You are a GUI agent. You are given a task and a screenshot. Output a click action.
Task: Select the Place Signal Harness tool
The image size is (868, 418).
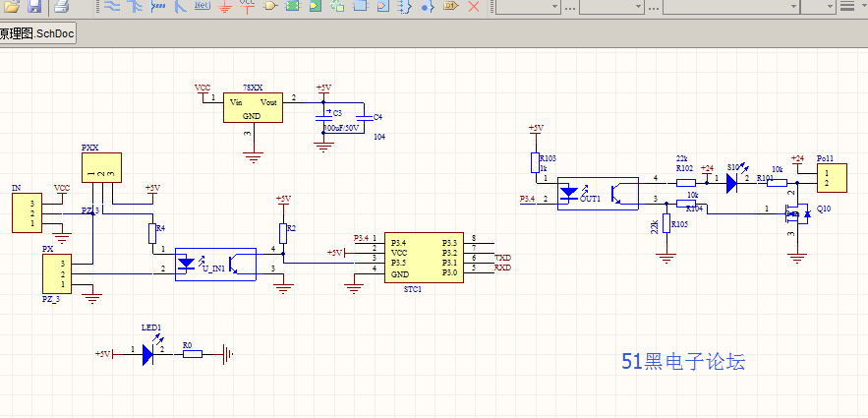coord(157,6)
